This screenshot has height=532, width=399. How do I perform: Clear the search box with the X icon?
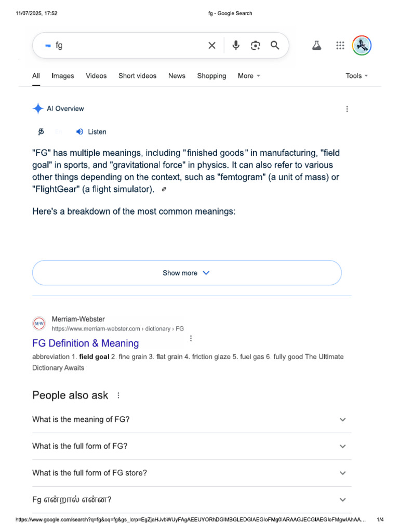point(212,46)
